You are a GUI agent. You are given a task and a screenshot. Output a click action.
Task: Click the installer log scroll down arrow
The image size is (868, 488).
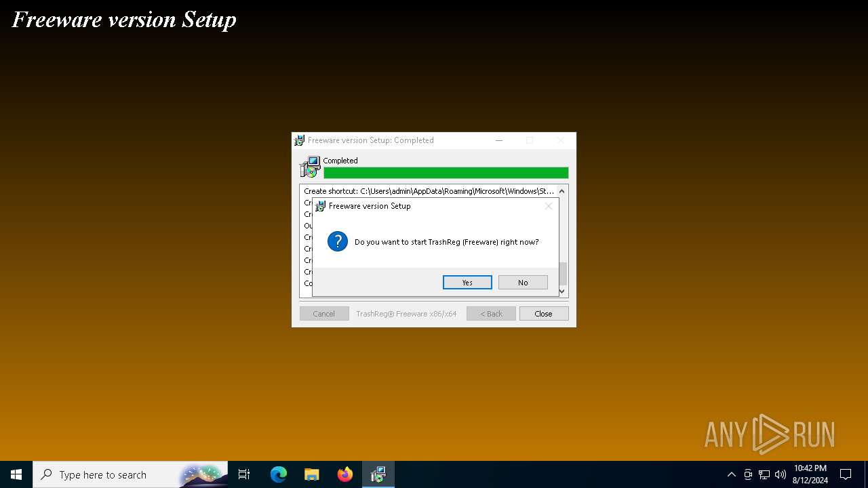click(561, 291)
